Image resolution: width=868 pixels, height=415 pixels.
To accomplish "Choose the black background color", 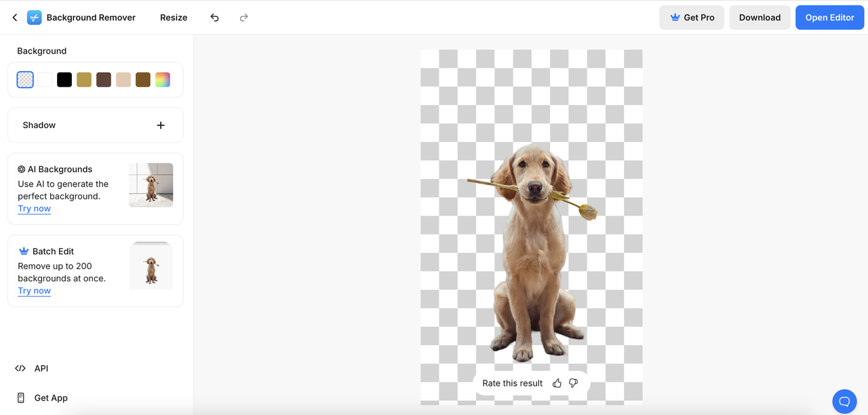I will pyautogui.click(x=64, y=80).
